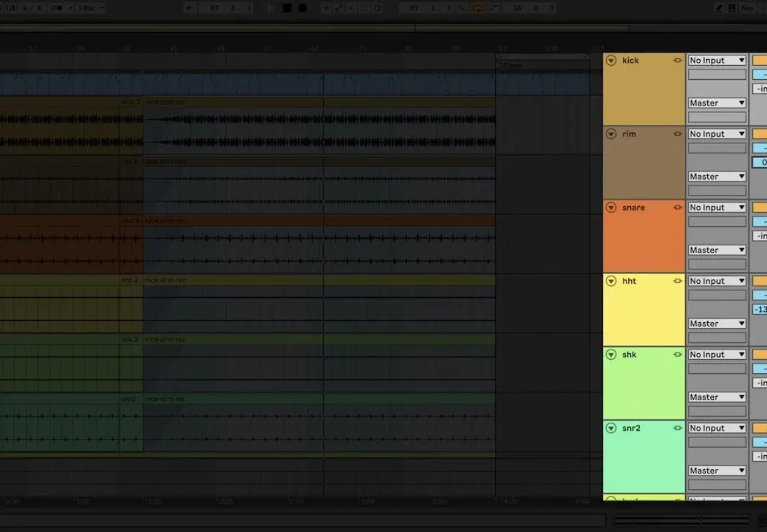Start playback with the Play button
Screen dimensions: 767x532
[270, 8]
